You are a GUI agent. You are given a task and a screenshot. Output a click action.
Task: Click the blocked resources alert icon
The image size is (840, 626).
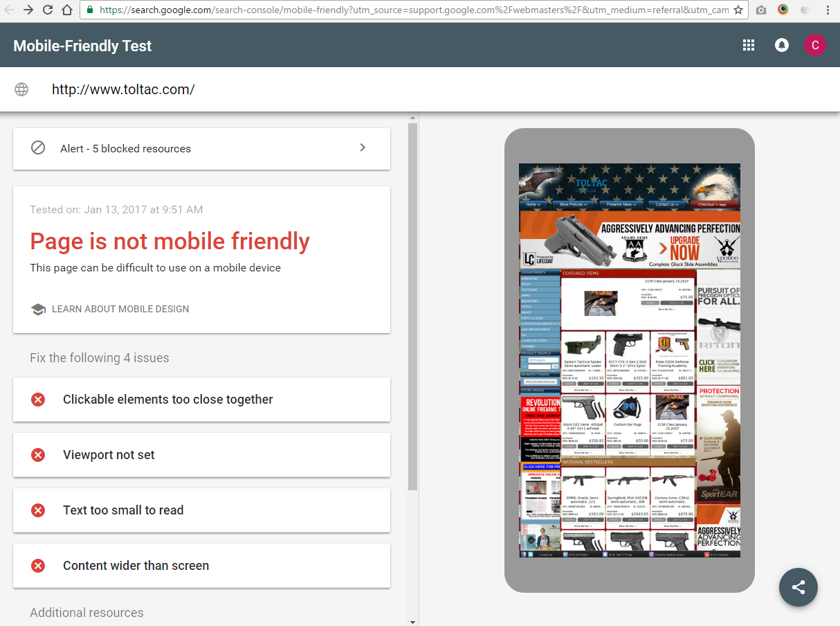[x=38, y=147]
